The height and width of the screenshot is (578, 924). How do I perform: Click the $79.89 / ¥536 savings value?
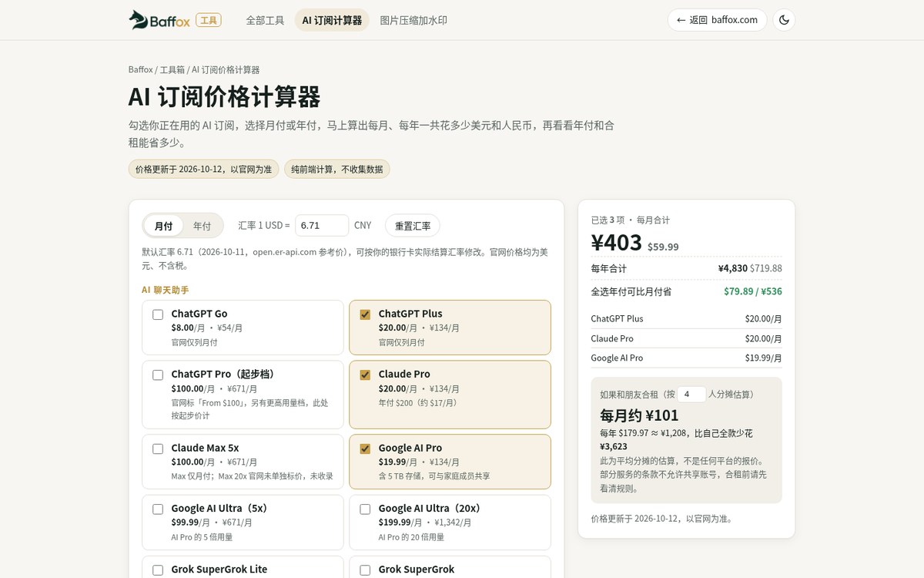coord(752,291)
